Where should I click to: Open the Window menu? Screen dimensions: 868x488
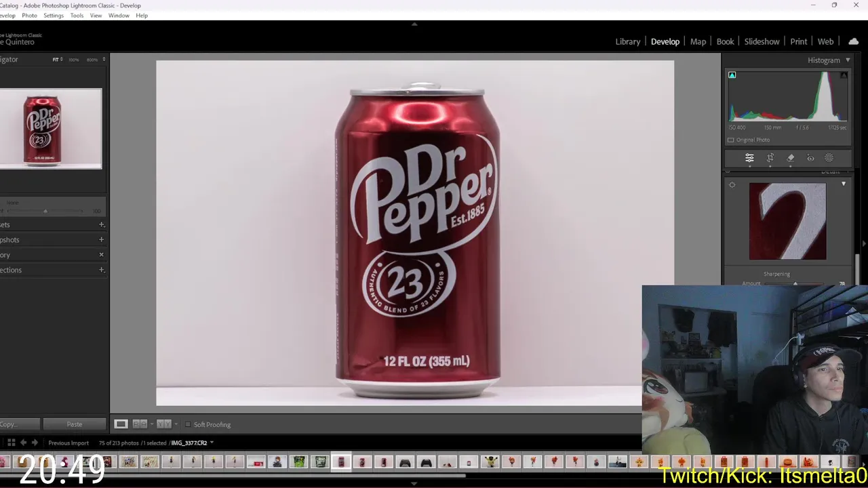pyautogui.click(x=119, y=15)
